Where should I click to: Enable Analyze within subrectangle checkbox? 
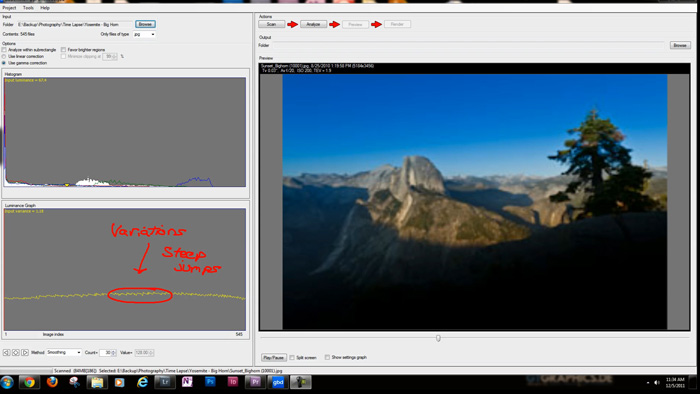tap(4, 50)
